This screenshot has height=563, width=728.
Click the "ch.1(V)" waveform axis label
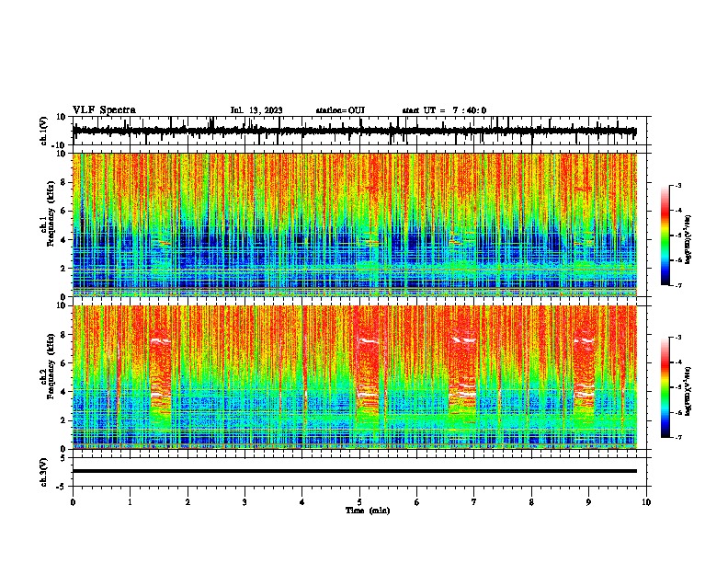click(x=44, y=131)
